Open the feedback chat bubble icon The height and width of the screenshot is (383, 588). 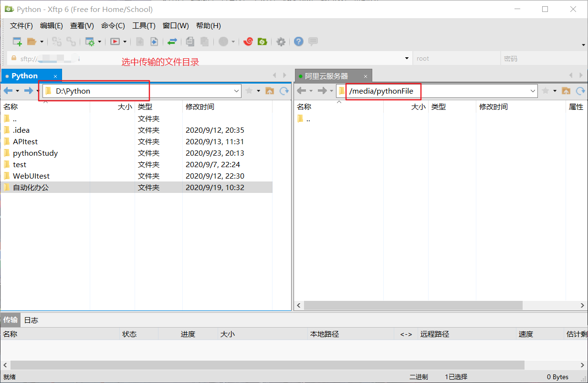click(x=313, y=42)
